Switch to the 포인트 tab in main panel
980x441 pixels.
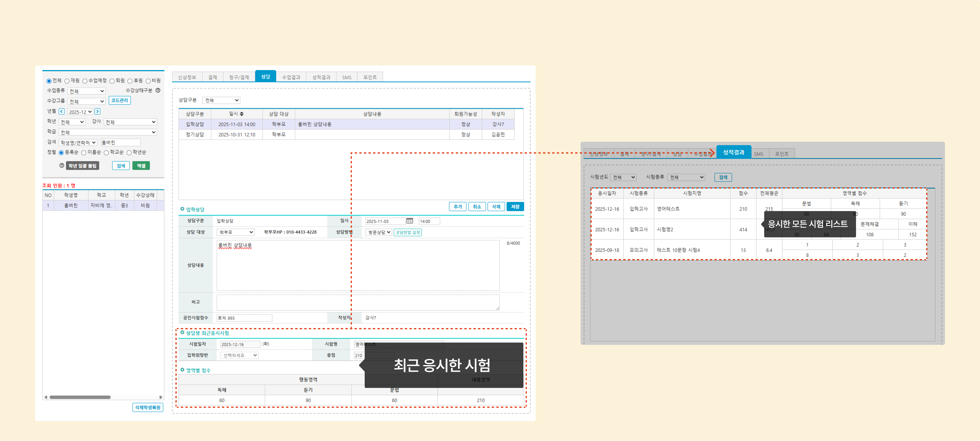pos(370,77)
